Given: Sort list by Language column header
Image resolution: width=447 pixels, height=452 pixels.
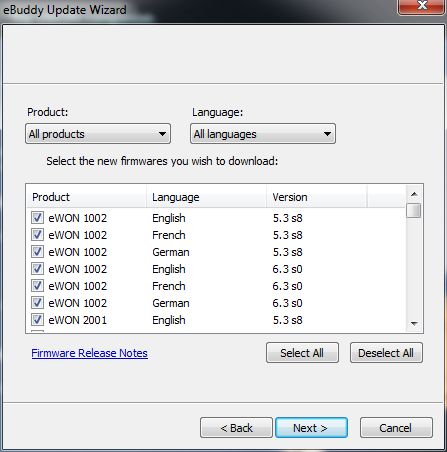Looking at the screenshot, I should pos(207,197).
